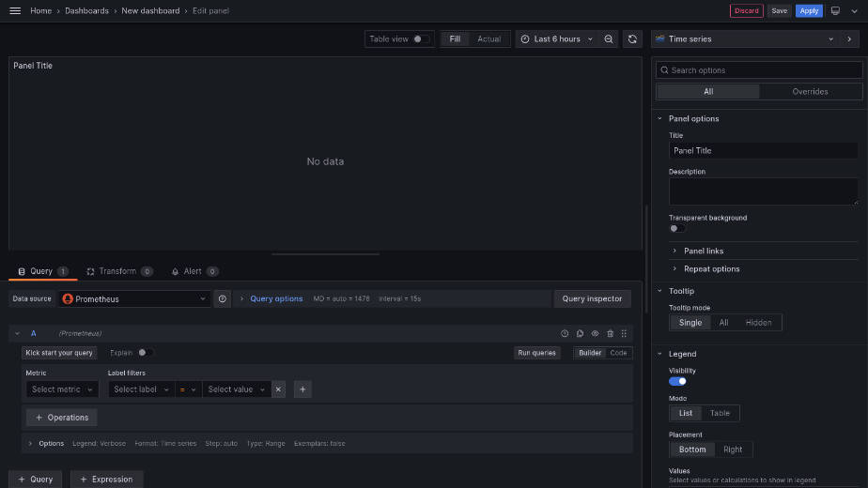Delete query A with the trash icon
868x488 pixels.
pyautogui.click(x=610, y=334)
